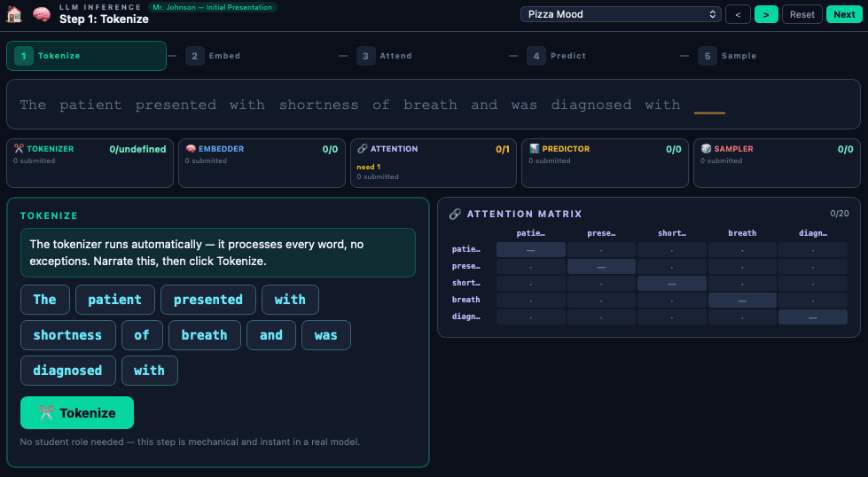868x477 pixels.
Task: Open the Pizza Mood dropdown
Action: [x=621, y=14]
